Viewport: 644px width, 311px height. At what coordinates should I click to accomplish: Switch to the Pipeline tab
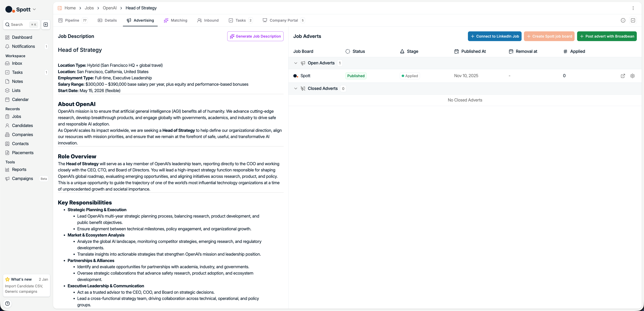73,20
